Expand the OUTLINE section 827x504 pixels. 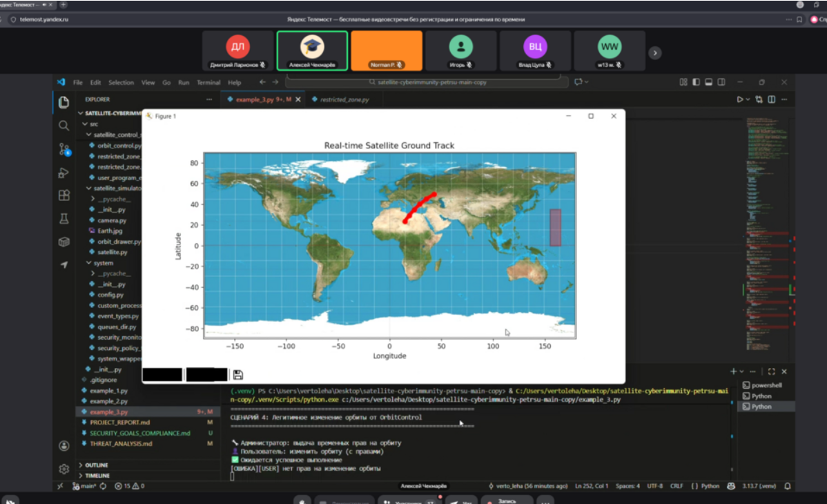(96, 465)
